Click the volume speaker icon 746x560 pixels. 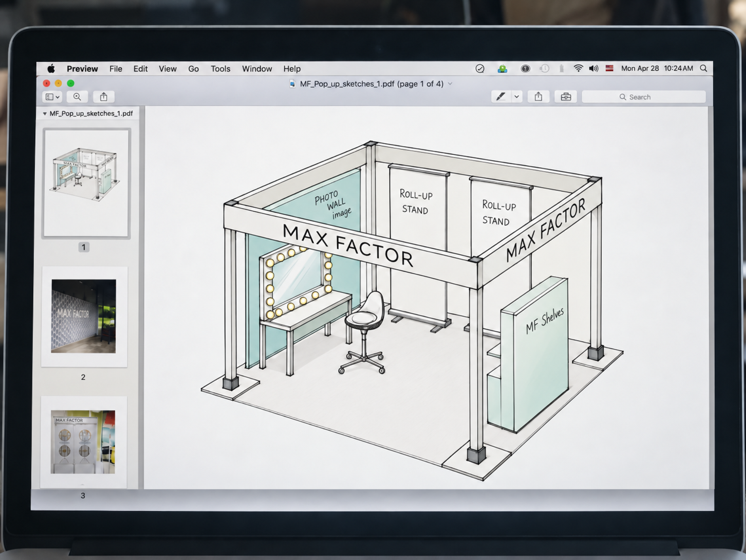(593, 68)
